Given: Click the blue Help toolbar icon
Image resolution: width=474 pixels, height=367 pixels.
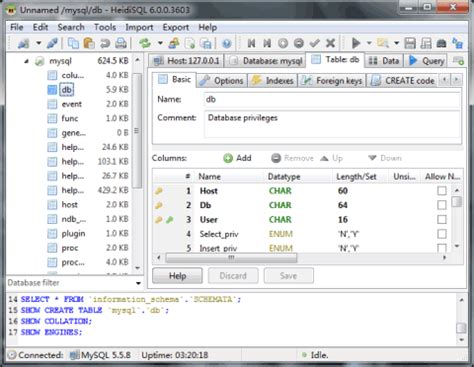Looking at the screenshot, I should pyautogui.click(x=227, y=43).
